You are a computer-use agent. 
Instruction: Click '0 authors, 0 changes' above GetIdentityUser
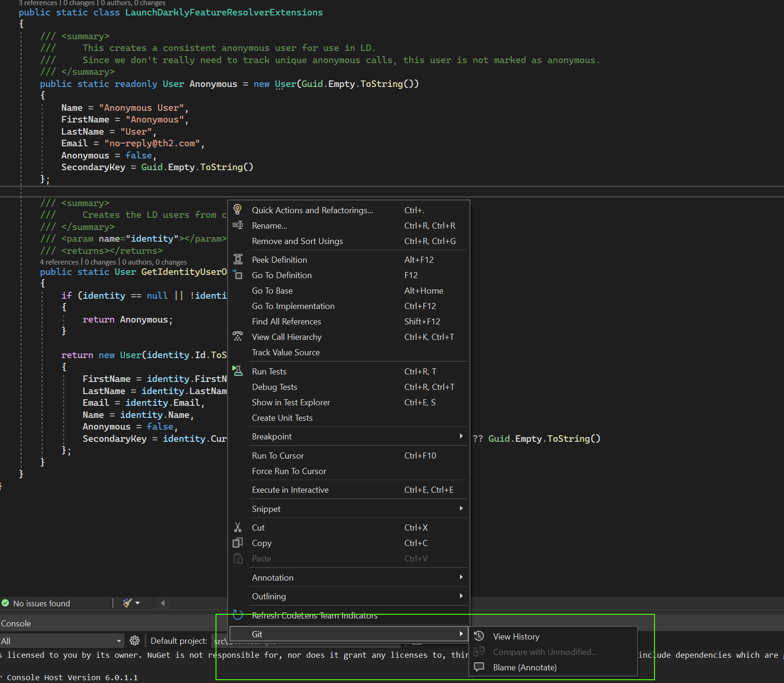(154, 262)
